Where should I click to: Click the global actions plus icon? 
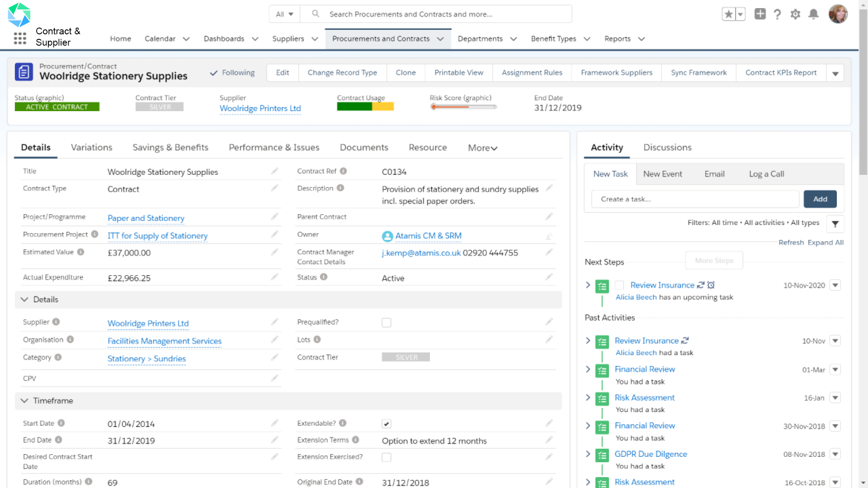760,14
